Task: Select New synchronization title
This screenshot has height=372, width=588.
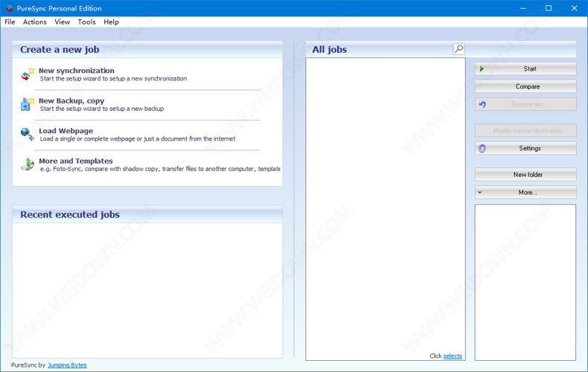Action: click(77, 71)
